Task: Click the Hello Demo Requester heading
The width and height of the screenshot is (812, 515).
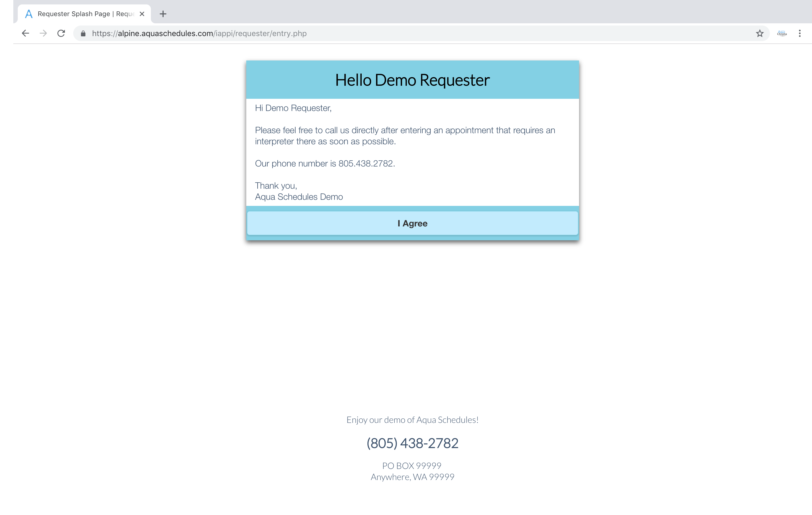Action: [x=412, y=80]
